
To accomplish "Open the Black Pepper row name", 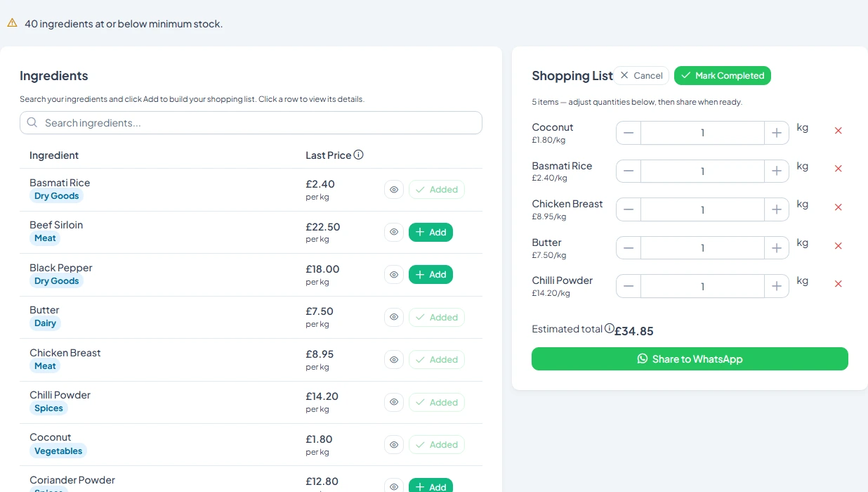I will [61, 268].
